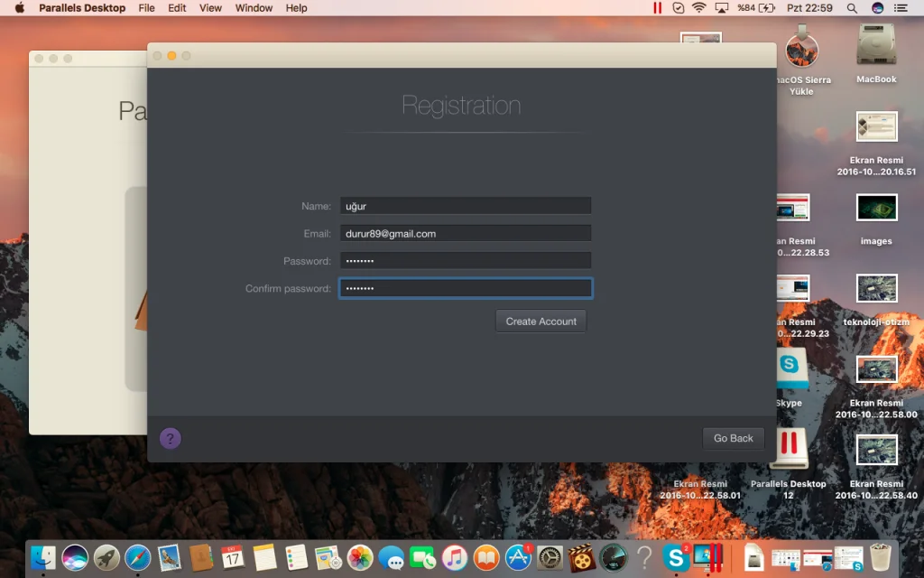Screen dimensions: 924x578
Task: Open the App Store in the Dock
Action: tap(518, 557)
